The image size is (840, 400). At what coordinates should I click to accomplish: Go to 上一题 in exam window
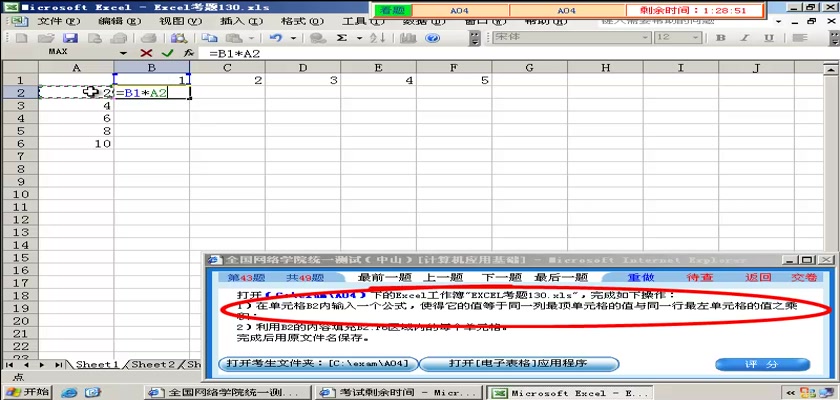click(442, 277)
